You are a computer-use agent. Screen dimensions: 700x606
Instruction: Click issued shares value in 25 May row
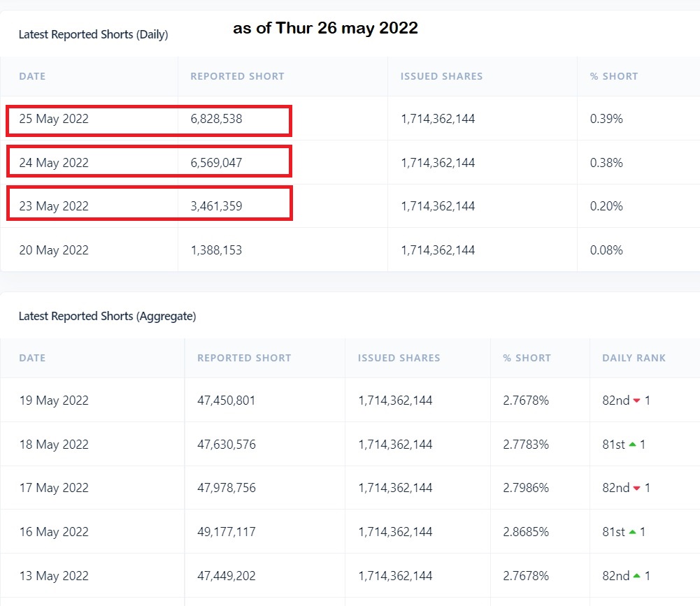(x=438, y=119)
